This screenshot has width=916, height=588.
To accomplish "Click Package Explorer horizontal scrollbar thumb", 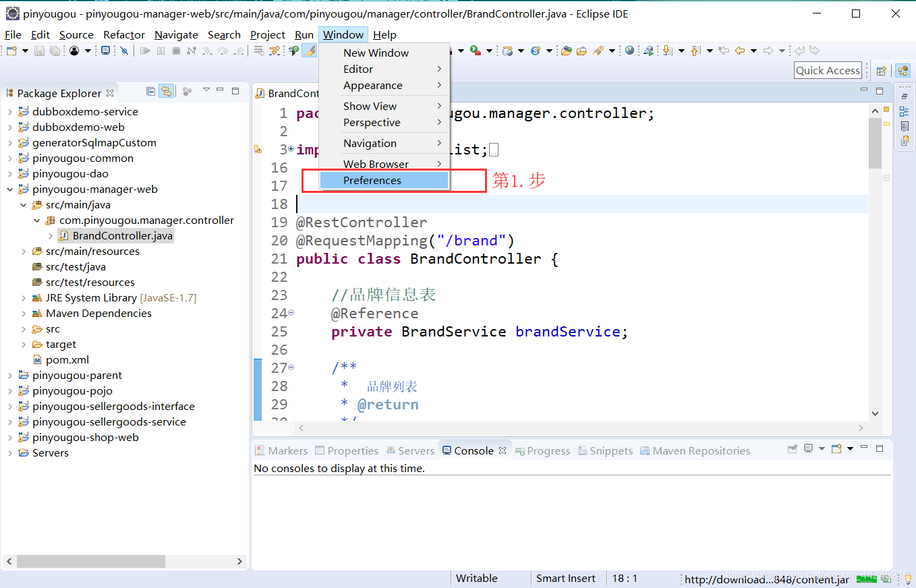I will (x=91, y=561).
